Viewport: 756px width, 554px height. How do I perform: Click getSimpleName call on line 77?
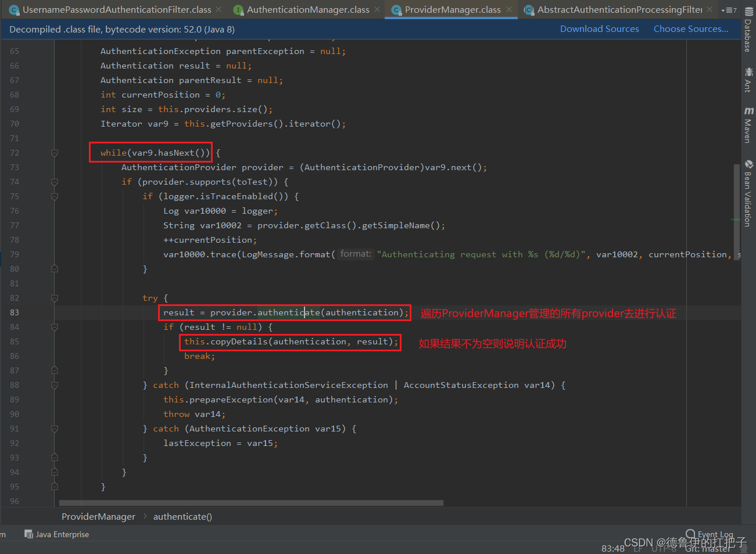pos(398,225)
